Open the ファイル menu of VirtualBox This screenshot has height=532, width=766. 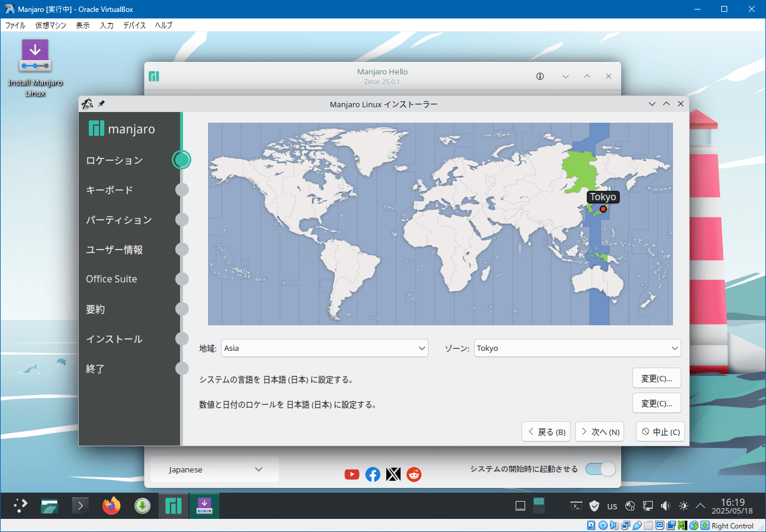(x=15, y=25)
